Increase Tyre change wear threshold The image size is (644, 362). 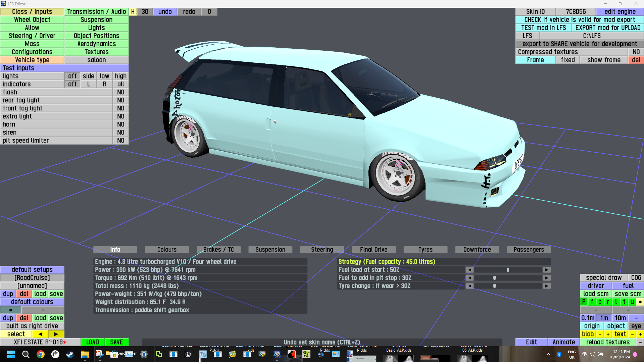pos(547,286)
